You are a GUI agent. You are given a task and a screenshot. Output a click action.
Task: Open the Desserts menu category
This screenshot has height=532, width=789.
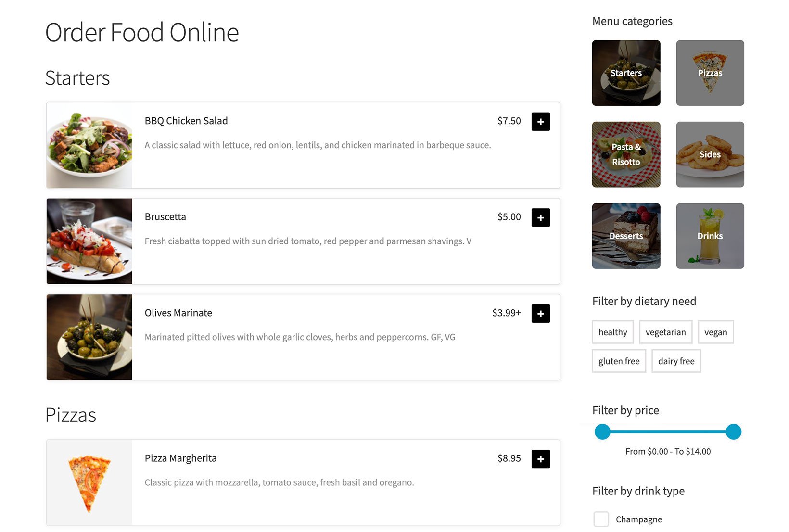tap(626, 236)
